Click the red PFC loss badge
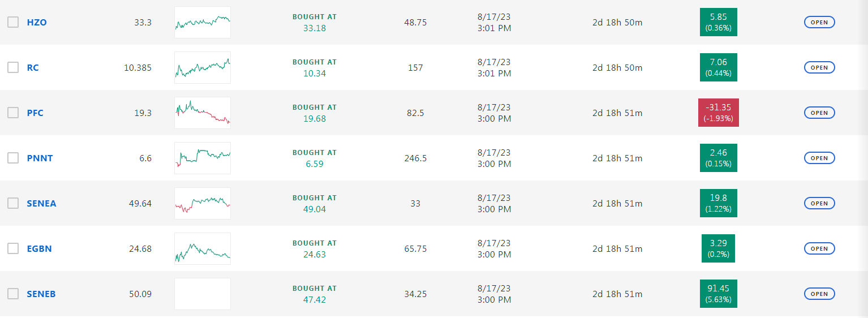Screen dimensions: 868x318 click(x=718, y=113)
